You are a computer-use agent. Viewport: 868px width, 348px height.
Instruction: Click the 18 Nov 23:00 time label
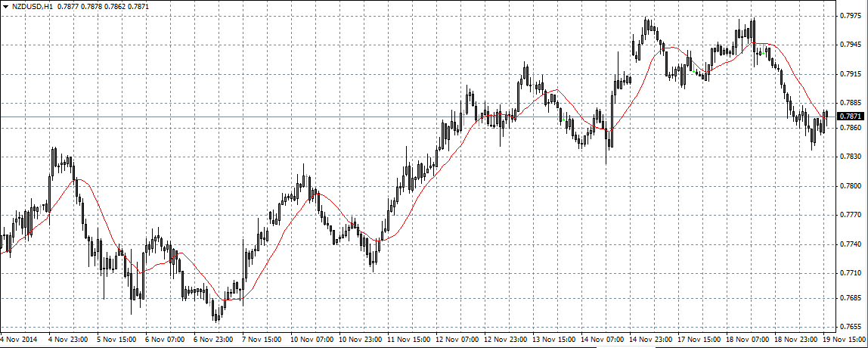796,339
